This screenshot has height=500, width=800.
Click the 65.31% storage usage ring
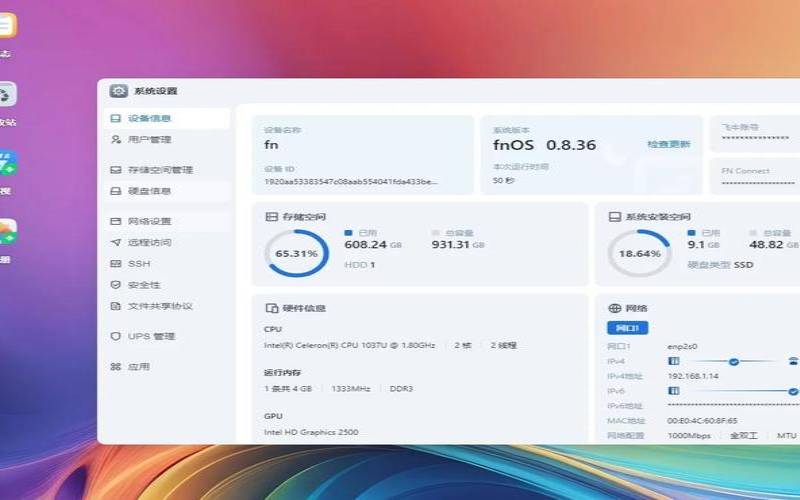(x=297, y=254)
